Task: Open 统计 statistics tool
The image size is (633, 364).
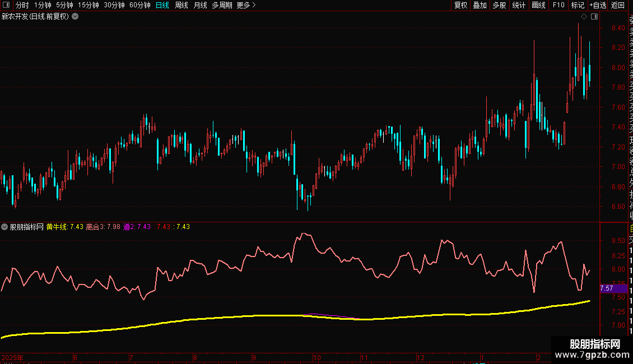Action: pyautogui.click(x=519, y=5)
